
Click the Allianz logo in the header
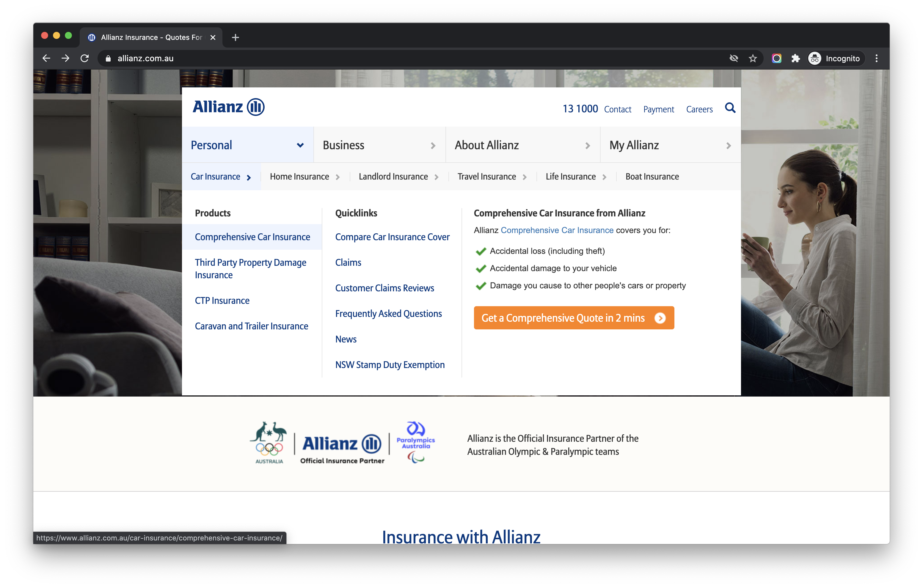point(229,106)
